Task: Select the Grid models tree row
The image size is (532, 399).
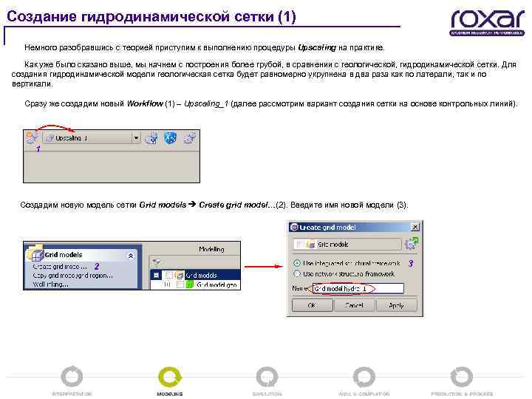Action: click(x=195, y=275)
